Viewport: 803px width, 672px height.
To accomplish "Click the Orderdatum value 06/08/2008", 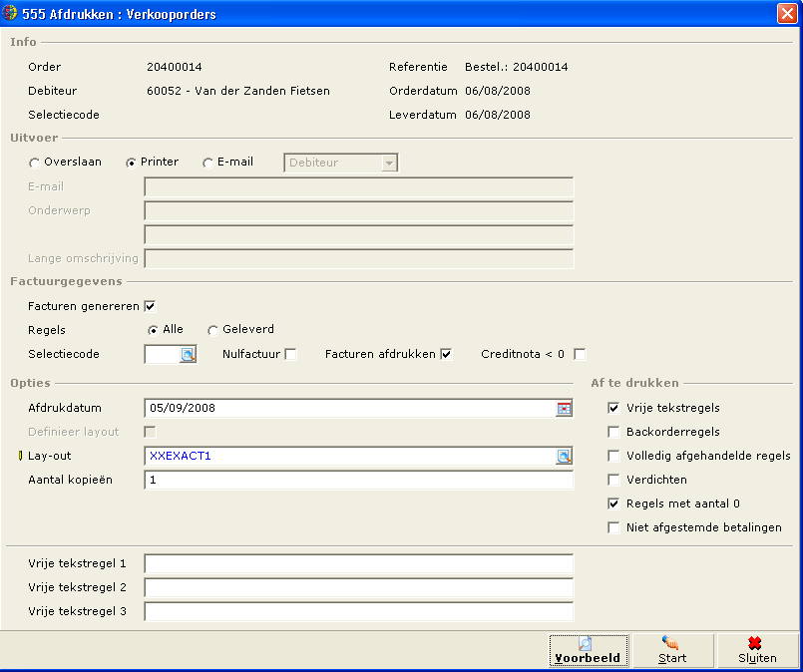I will [x=498, y=91].
